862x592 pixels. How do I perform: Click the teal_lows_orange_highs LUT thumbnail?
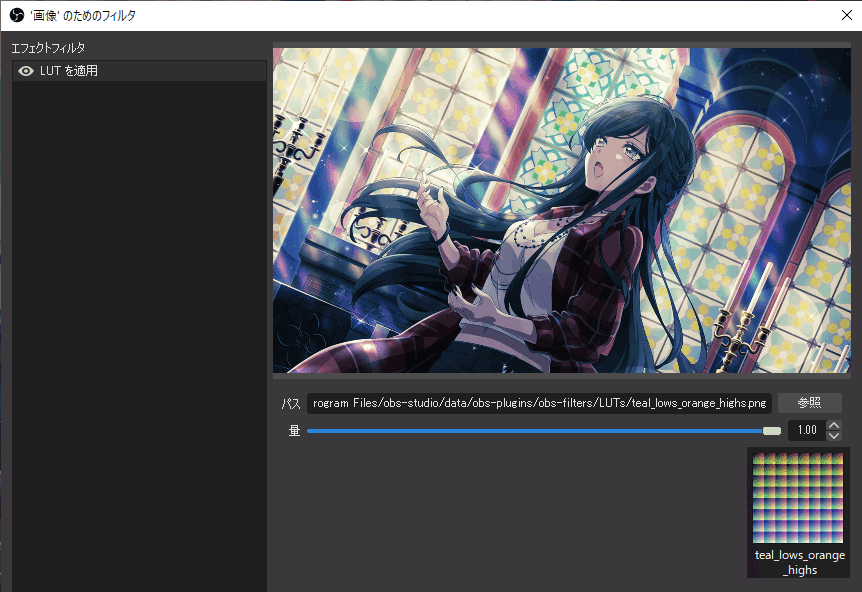tap(798, 498)
